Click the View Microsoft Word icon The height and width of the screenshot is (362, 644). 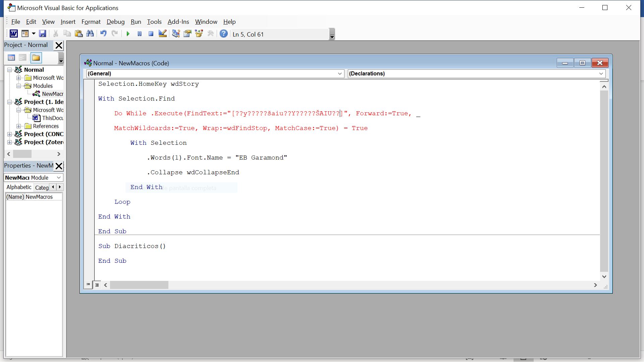(x=14, y=34)
